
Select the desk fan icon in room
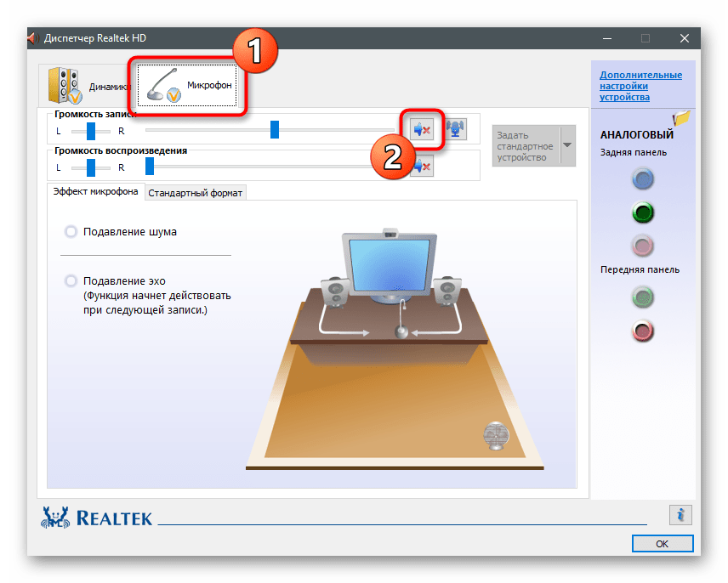pyautogui.click(x=496, y=435)
